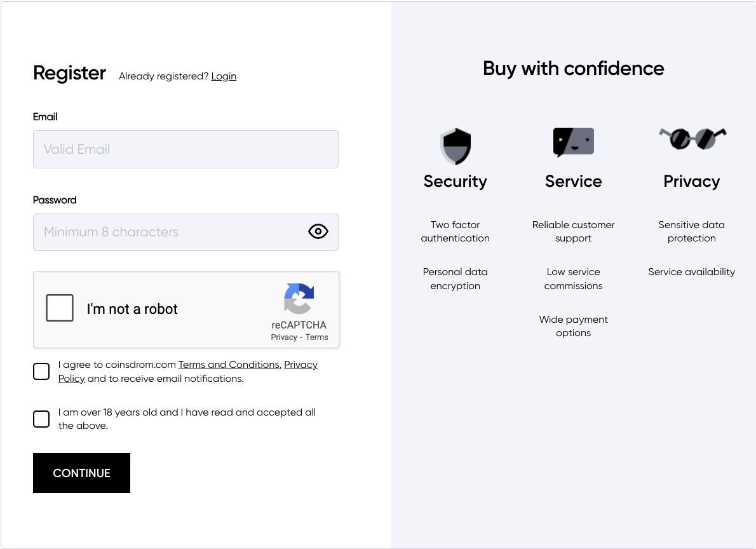Click the "Wide payment options" text

click(x=573, y=326)
